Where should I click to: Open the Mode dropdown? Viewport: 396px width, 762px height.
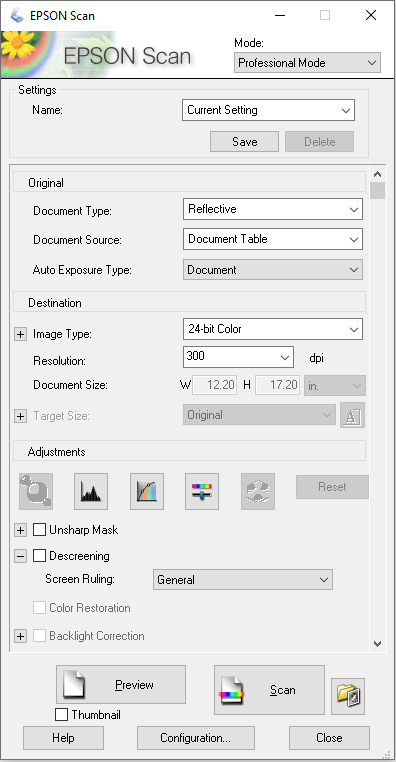pos(307,63)
